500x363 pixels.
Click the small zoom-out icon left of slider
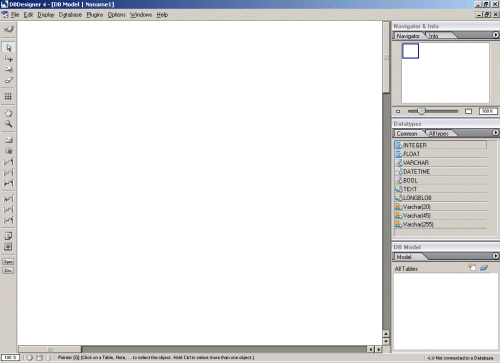point(398,111)
